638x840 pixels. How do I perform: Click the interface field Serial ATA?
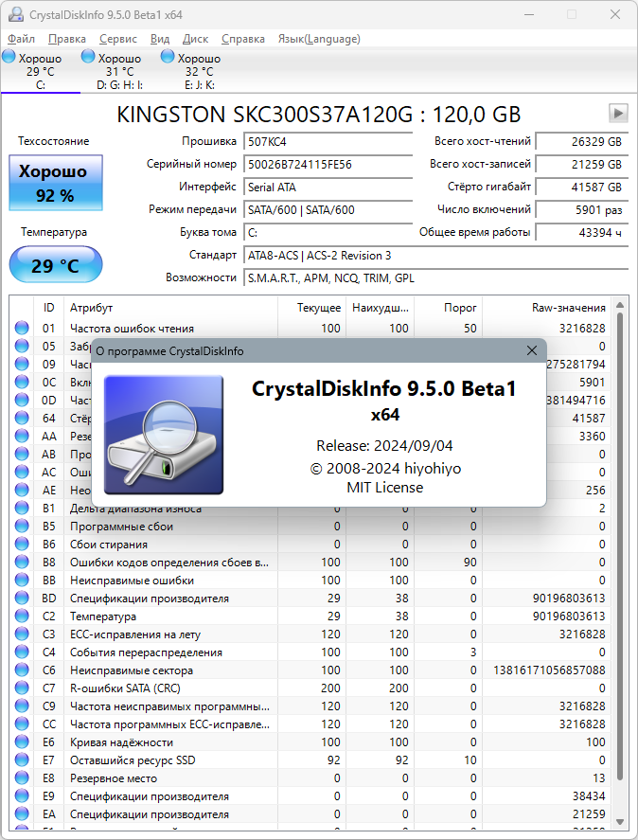328,188
